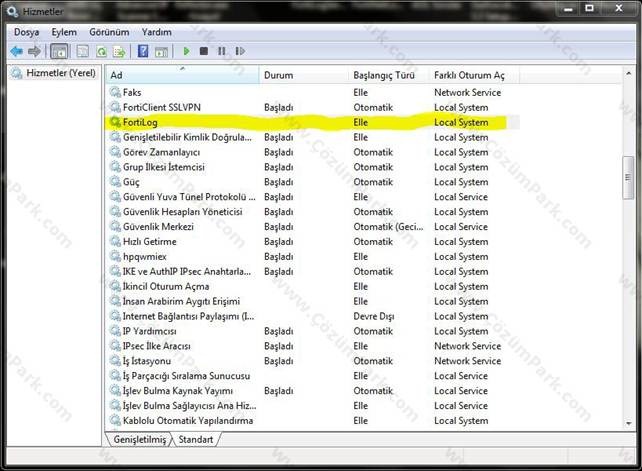Switch to the Genişletilmiş tab

pos(140,439)
